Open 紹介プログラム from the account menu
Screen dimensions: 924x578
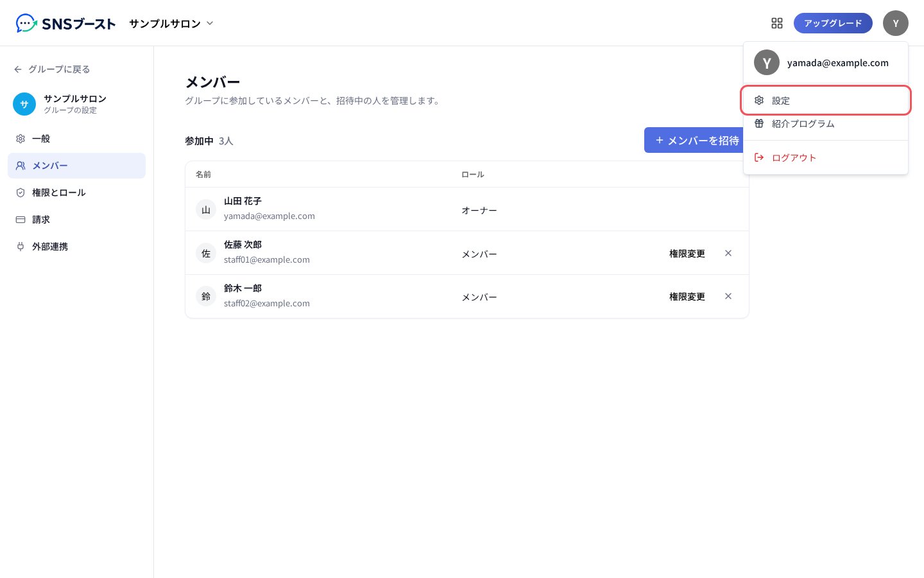pos(826,124)
